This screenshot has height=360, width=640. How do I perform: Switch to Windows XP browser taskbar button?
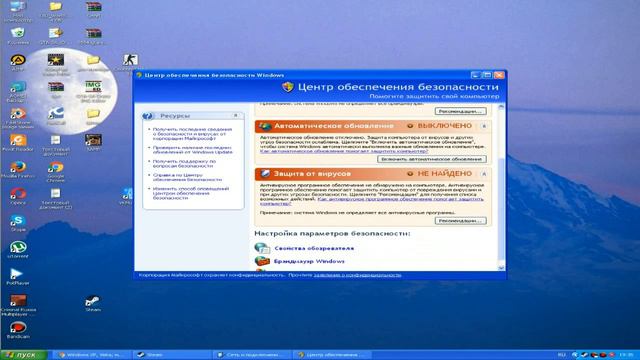pyautogui.click(x=93, y=355)
